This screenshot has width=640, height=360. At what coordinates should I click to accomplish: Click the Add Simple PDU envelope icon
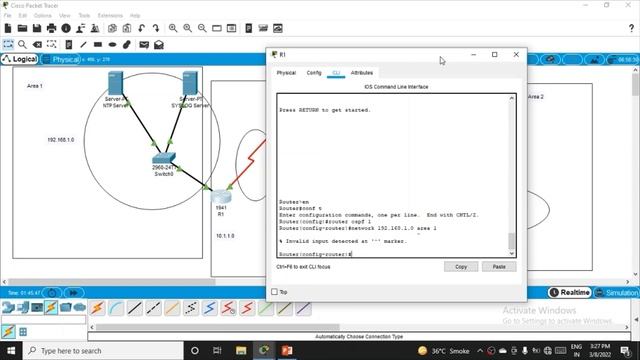tap(144, 44)
